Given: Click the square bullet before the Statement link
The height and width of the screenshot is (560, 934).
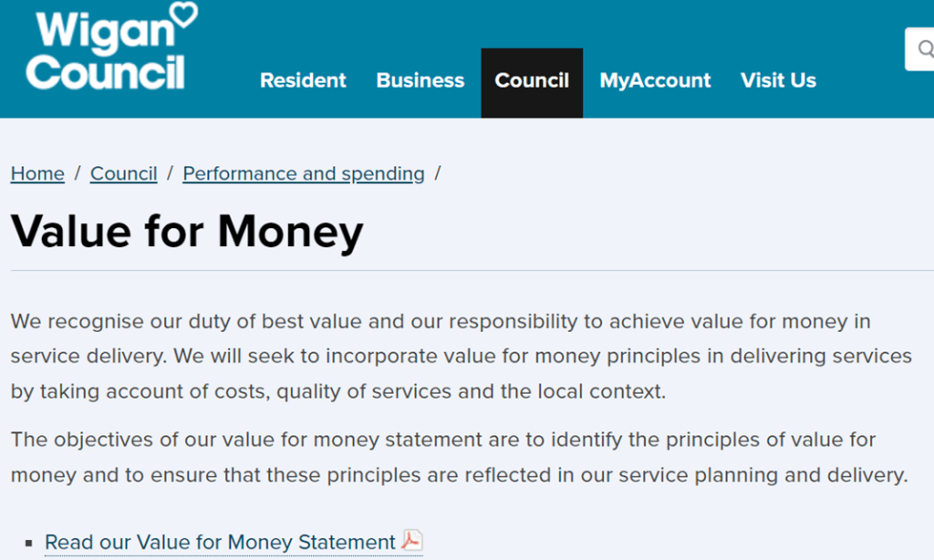Looking at the screenshot, I should 29,543.
